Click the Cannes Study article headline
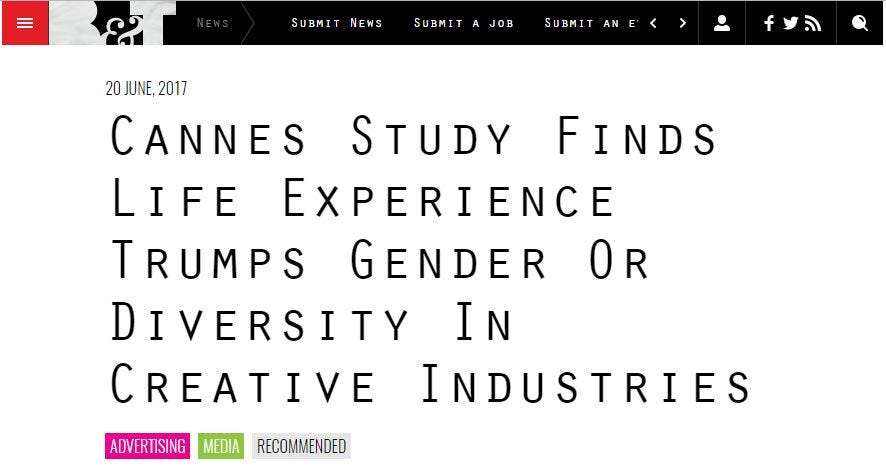The width and height of the screenshot is (886, 470). [x=429, y=260]
